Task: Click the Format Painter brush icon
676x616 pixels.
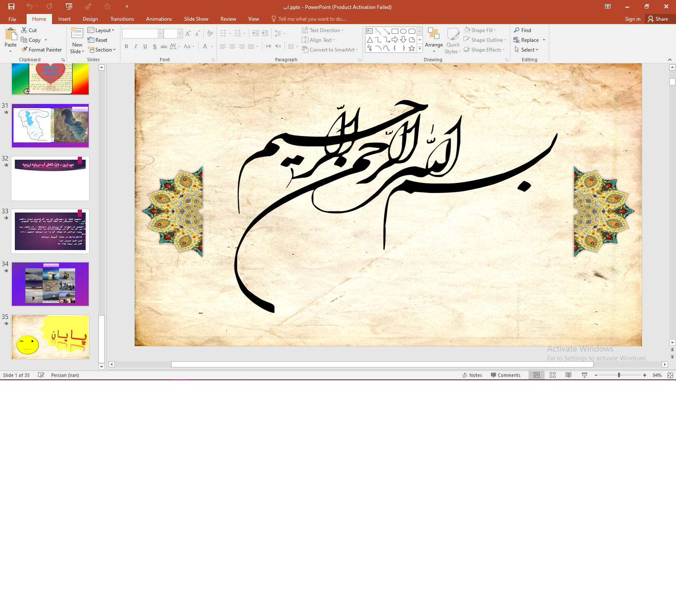Action: (25, 49)
